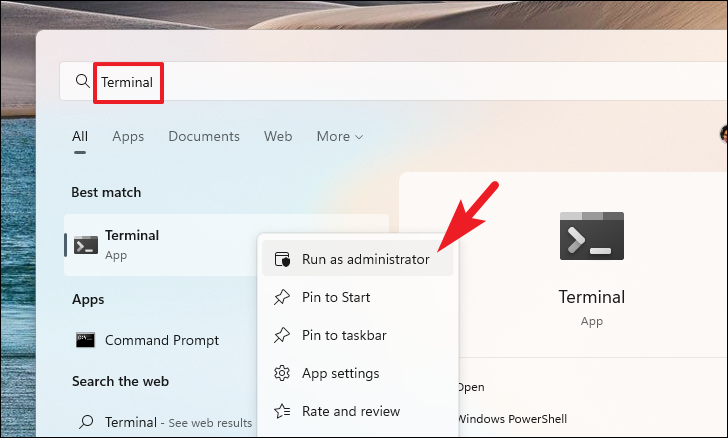Open the Terminal best match result
This screenshot has width=728, height=438.
160,245
